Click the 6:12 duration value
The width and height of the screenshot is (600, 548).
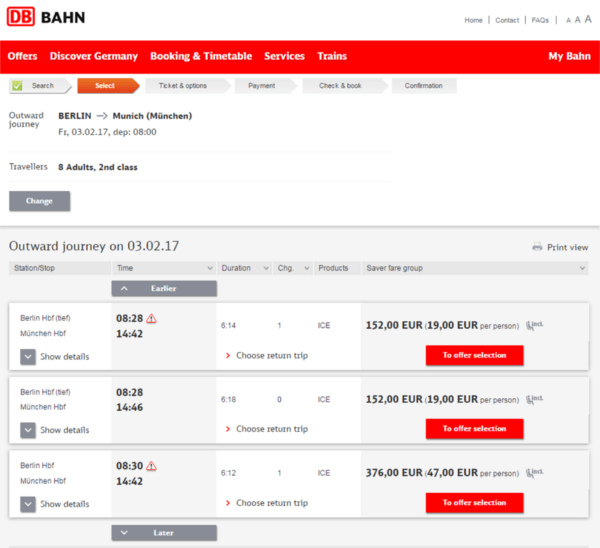[x=228, y=473]
